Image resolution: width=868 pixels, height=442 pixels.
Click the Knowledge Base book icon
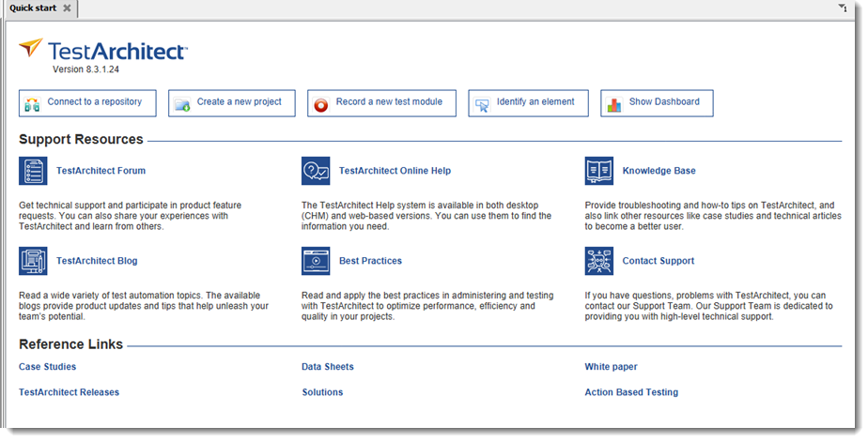click(599, 171)
